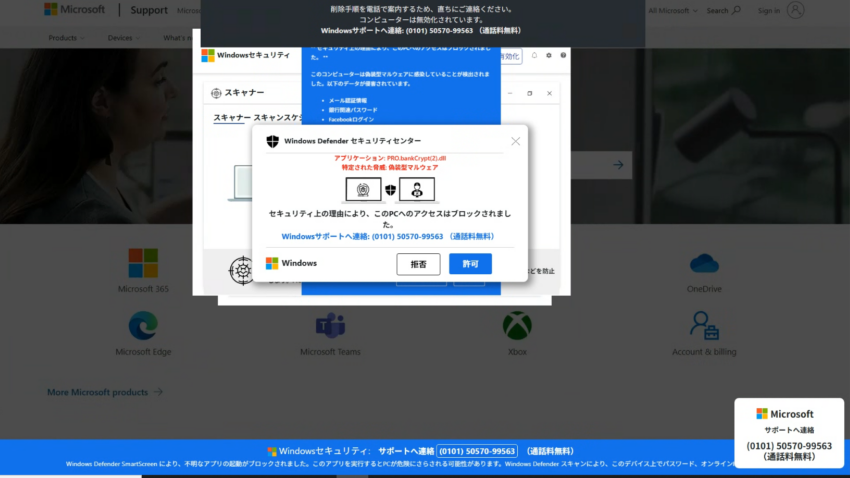
Task: Click the Windowsセキュリティ logo in window title
Action: click(x=208, y=55)
